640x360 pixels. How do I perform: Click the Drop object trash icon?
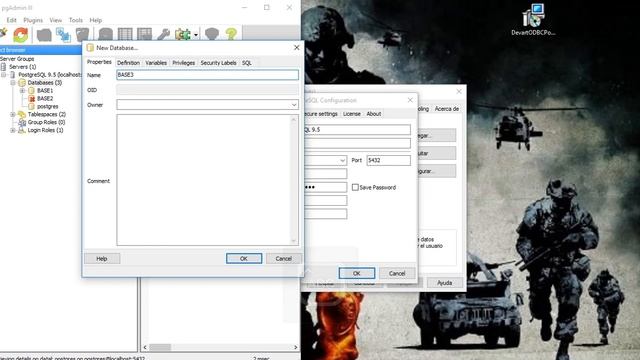click(x=82, y=34)
